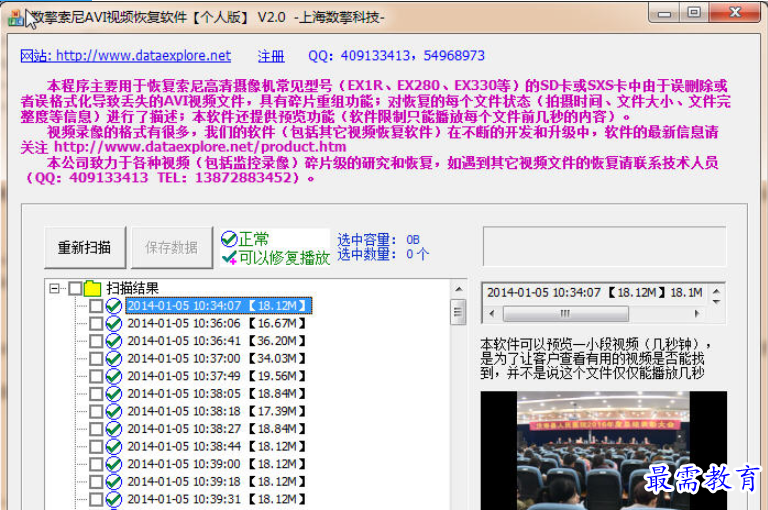Viewport: 768px width, 510px height.
Task: Click the 注册 register link
Action: coord(271,56)
